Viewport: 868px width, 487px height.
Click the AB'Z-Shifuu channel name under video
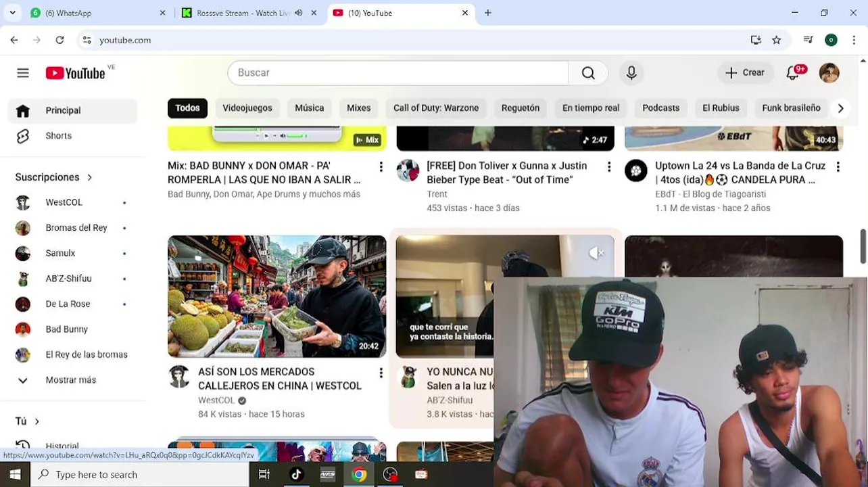tap(450, 400)
